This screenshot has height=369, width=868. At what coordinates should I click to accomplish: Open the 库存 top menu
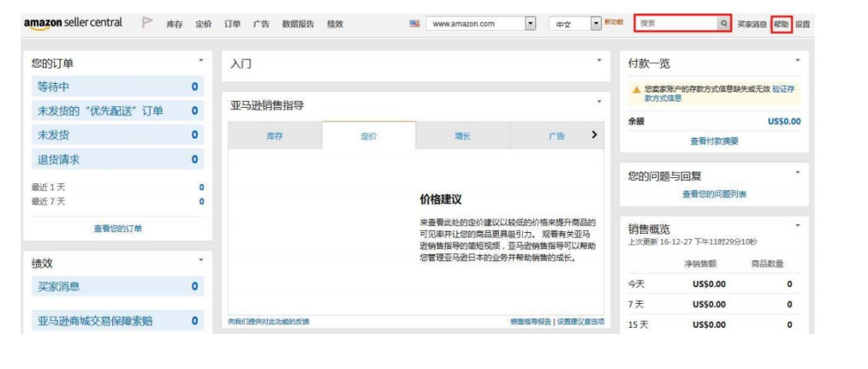coord(175,24)
